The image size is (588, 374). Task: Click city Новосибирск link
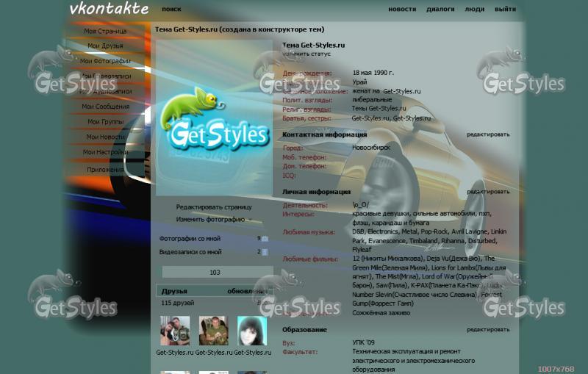pos(371,148)
